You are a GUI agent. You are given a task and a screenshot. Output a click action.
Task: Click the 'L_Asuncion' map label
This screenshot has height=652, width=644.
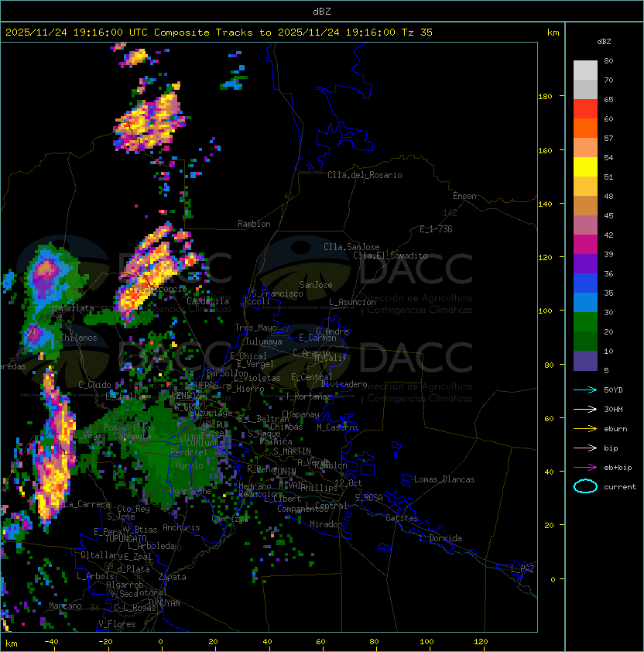click(x=352, y=302)
